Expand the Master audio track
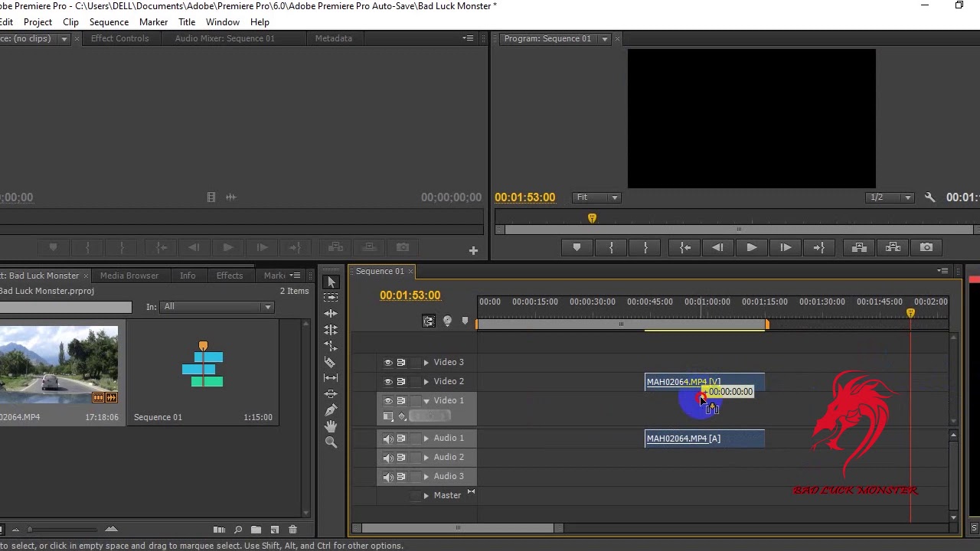980x551 pixels. [426, 496]
